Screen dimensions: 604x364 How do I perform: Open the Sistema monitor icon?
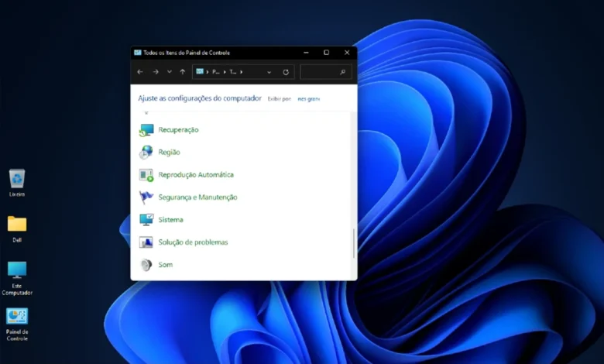point(146,220)
